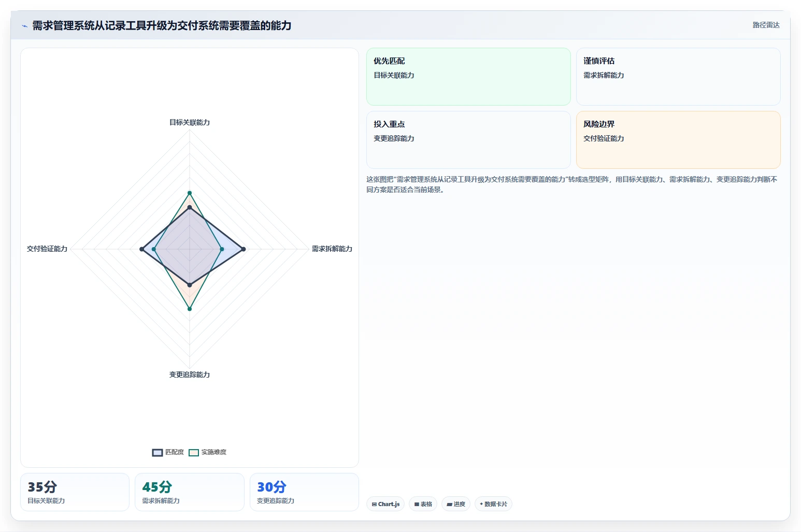
Task: Open the 风险边界 card
Action: [678, 140]
